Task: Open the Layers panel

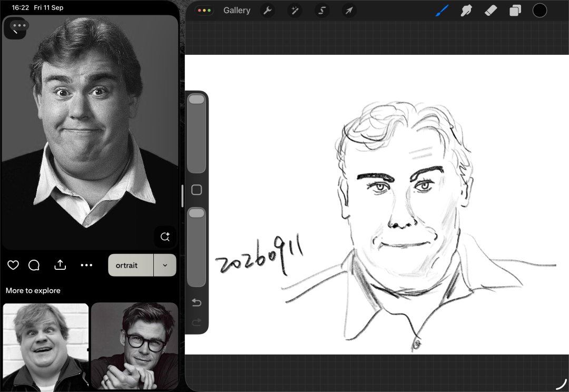Action: [x=515, y=11]
